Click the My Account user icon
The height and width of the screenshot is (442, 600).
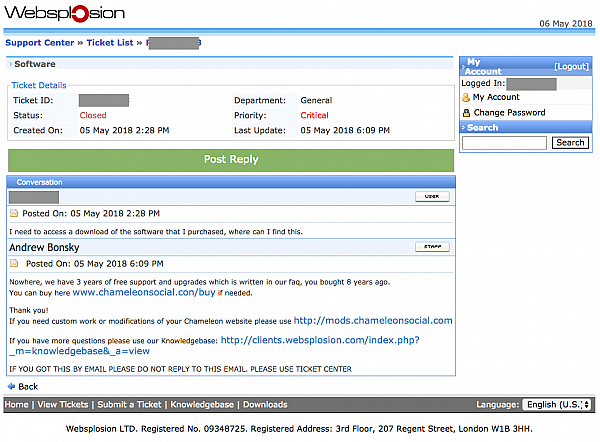466,98
